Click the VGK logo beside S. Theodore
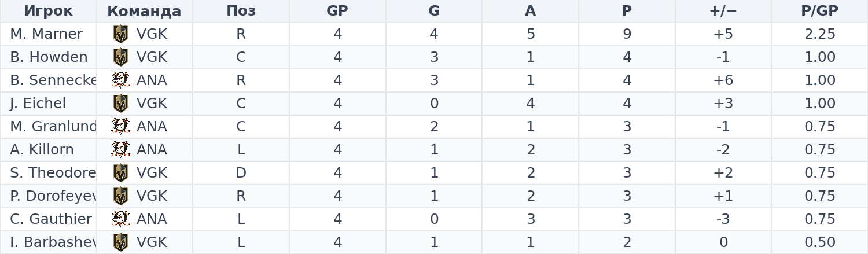The image size is (868, 254). [120, 173]
